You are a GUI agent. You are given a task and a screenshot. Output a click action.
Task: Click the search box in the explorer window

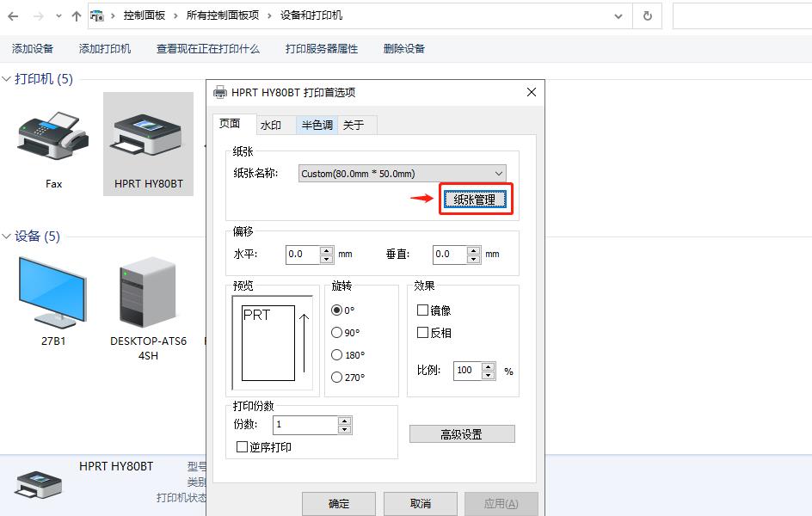coord(742,16)
